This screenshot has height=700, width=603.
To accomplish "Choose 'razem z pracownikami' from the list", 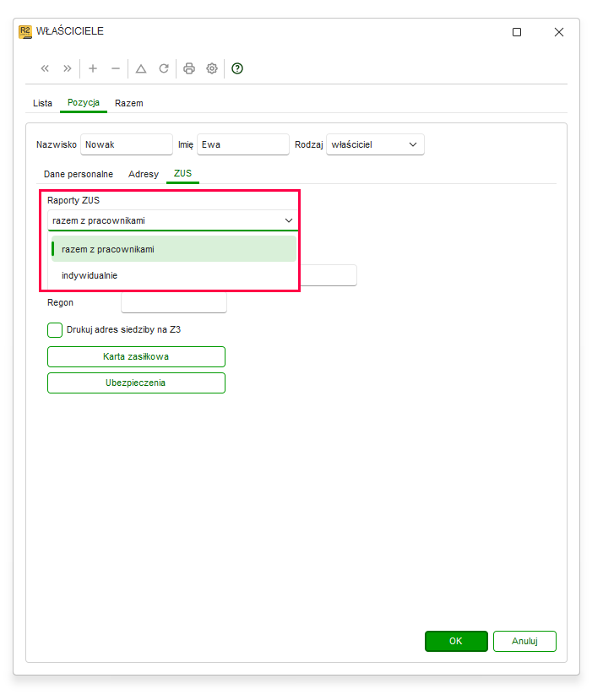I will click(174, 249).
